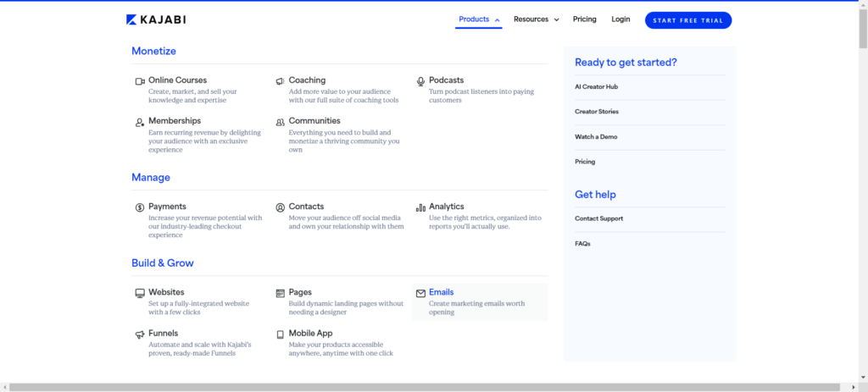Open Contact Support link
The width and height of the screenshot is (868, 392).
point(599,218)
